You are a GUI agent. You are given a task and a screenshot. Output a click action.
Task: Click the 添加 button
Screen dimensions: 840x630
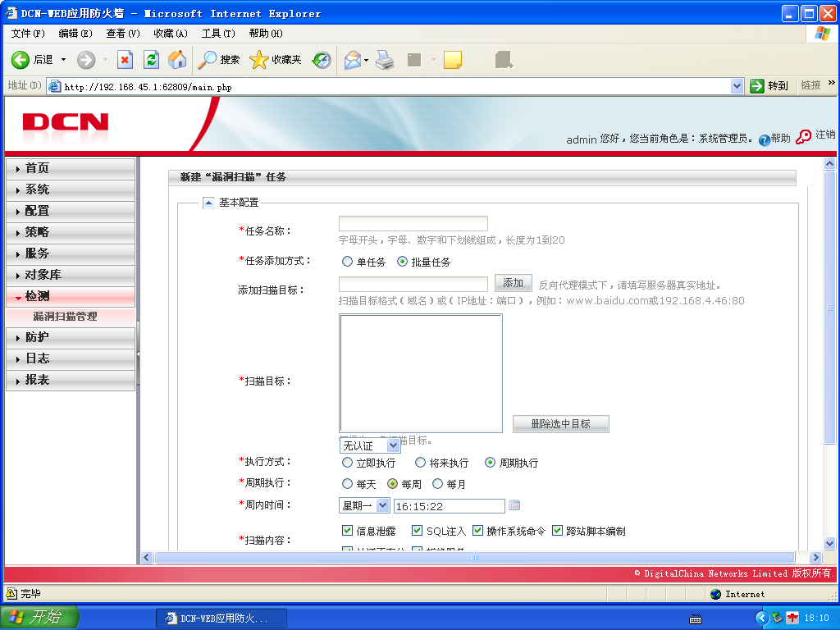pyautogui.click(x=514, y=283)
